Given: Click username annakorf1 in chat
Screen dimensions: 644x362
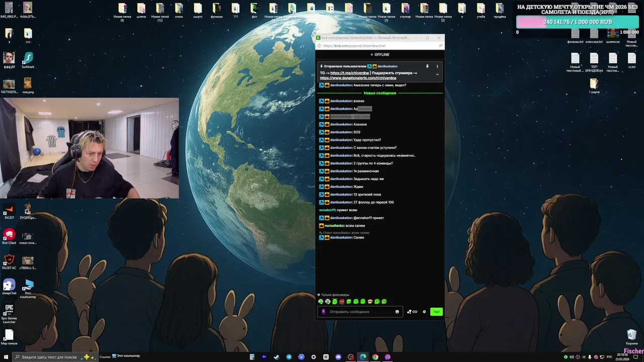Looking at the screenshot, I should coord(327,210).
